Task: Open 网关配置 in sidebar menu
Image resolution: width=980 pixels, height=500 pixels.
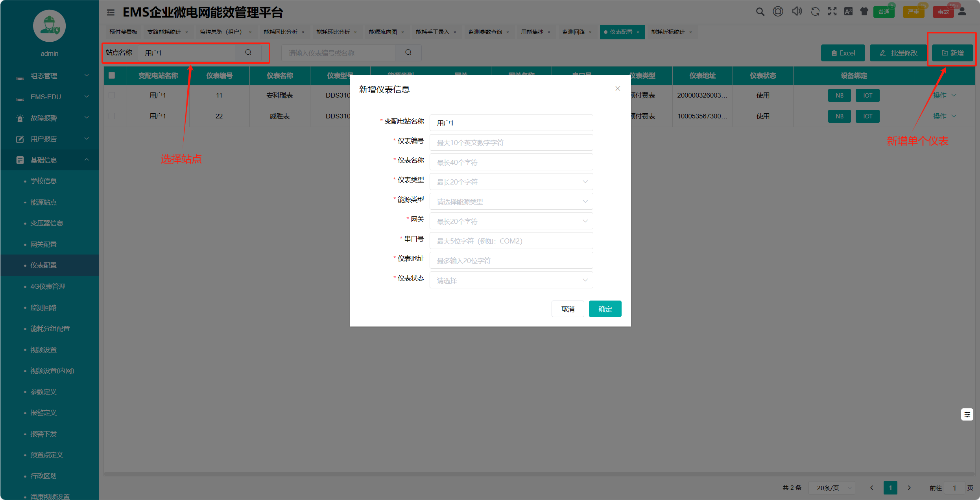Action: coord(44,244)
